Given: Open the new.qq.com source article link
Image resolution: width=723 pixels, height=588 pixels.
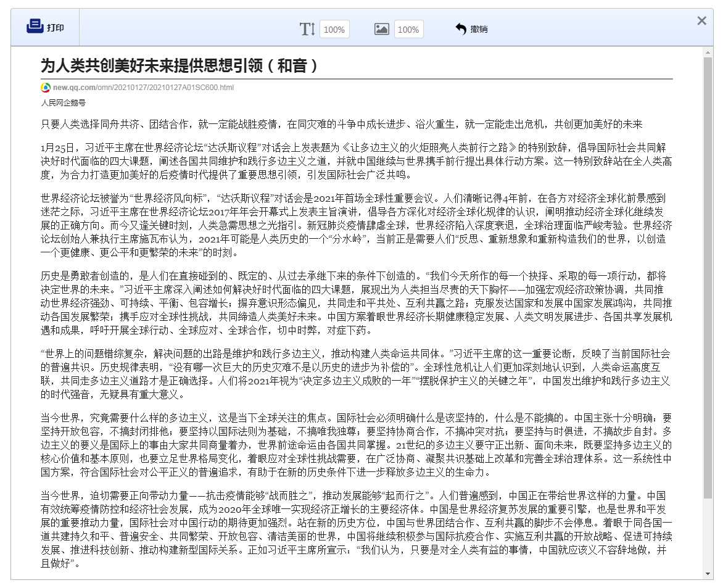Looking at the screenshot, I should click(143, 87).
